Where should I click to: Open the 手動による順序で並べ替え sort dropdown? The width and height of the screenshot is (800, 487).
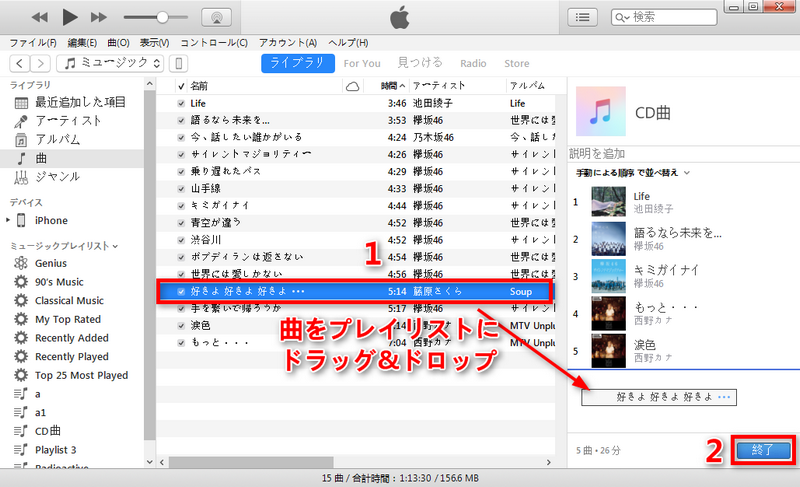pos(633,173)
